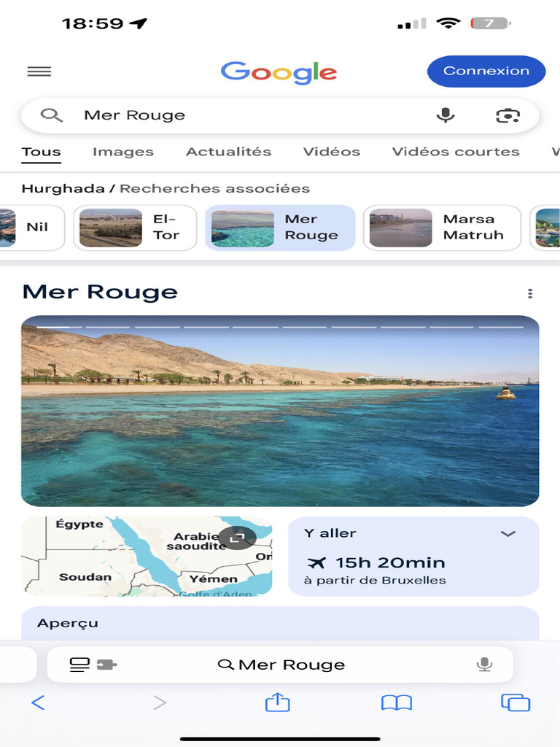The height and width of the screenshot is (747, 560).
Task: Expand the map with fullscreen icon
Action: coord(237,538)
